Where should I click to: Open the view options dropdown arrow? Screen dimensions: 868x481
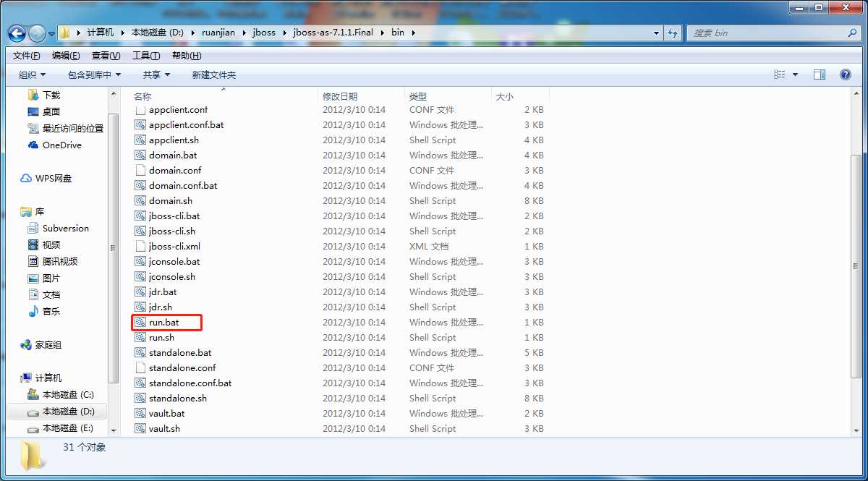[x=796, y=75]
